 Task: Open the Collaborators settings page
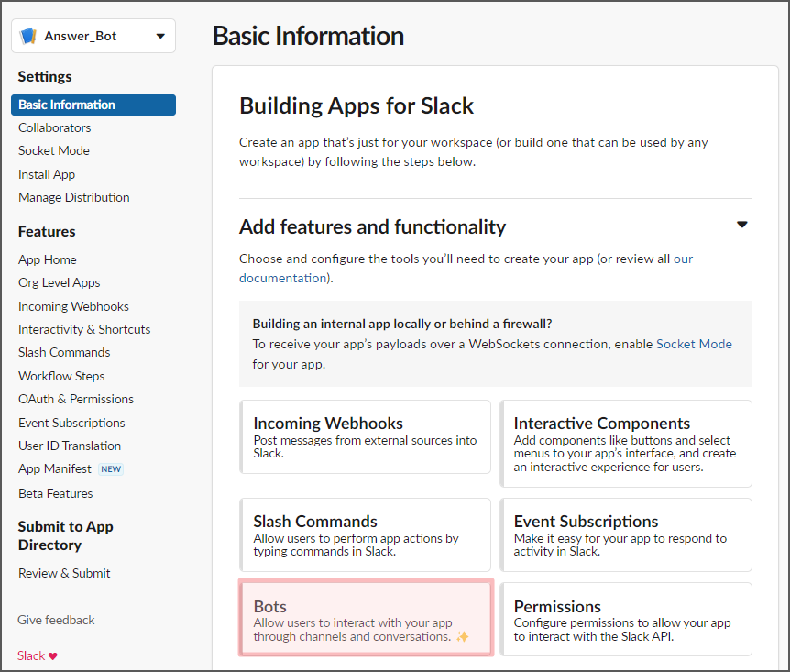[54, 127]
